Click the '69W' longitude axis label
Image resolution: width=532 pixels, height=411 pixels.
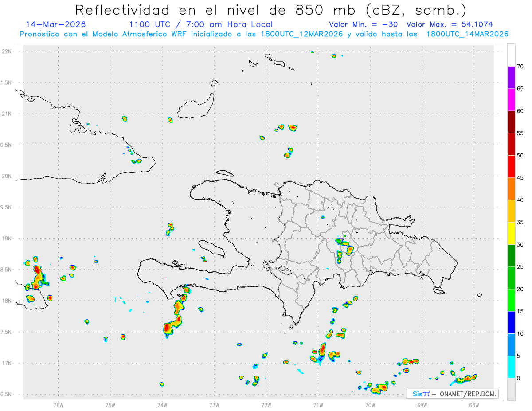(422, 404)
